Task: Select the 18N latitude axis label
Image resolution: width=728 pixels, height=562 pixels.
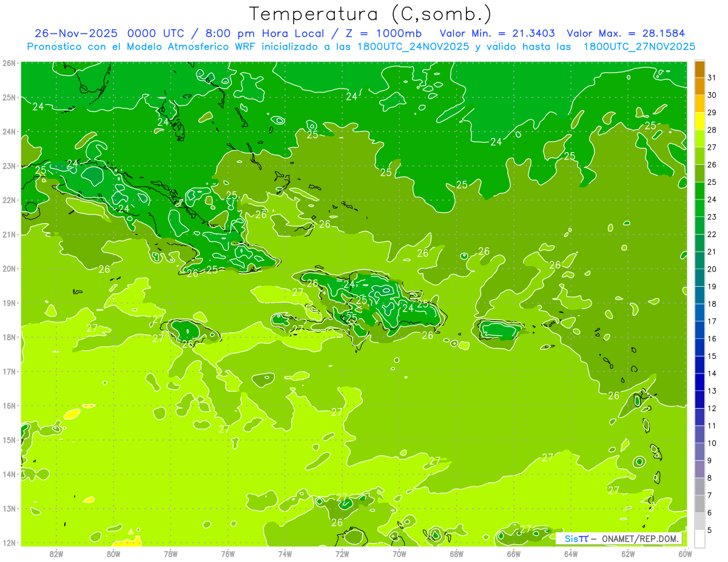Action: coord(9,337)
